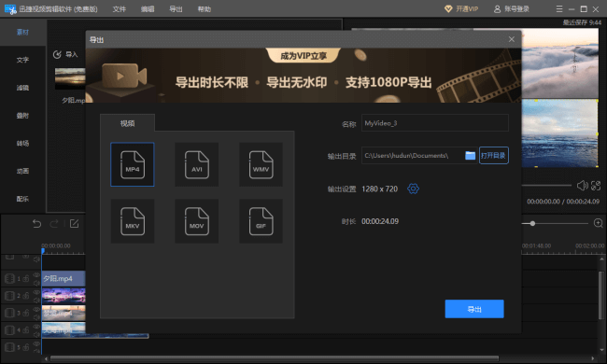This screenshot has width=607, height=364.
Task: Open the 开通VIP diamond button
Action: coord(461,9)
